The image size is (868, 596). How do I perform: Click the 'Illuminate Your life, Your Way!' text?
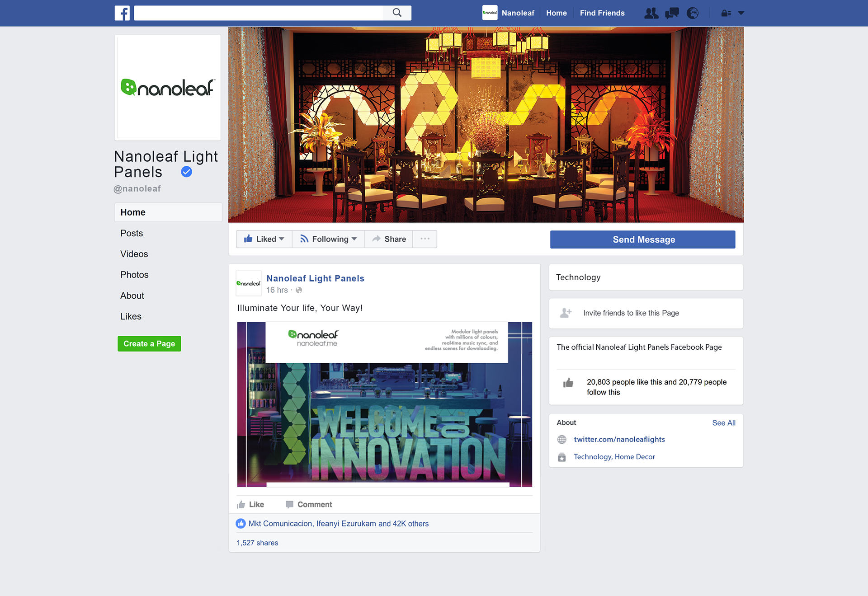tap(300, 308)
